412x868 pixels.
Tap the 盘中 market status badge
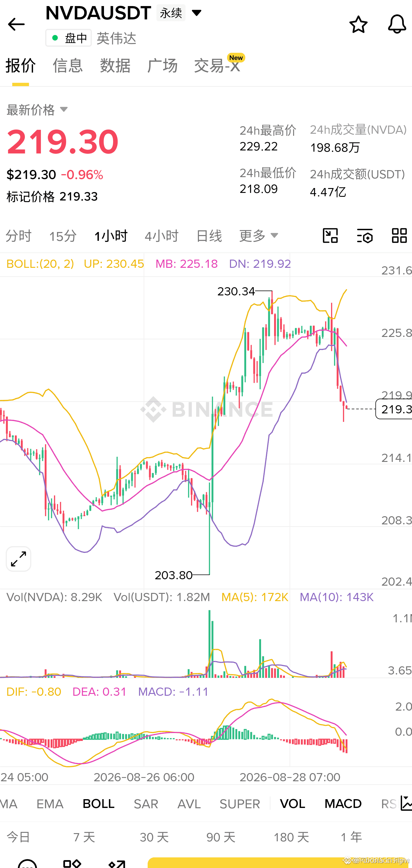click(69, 38)
